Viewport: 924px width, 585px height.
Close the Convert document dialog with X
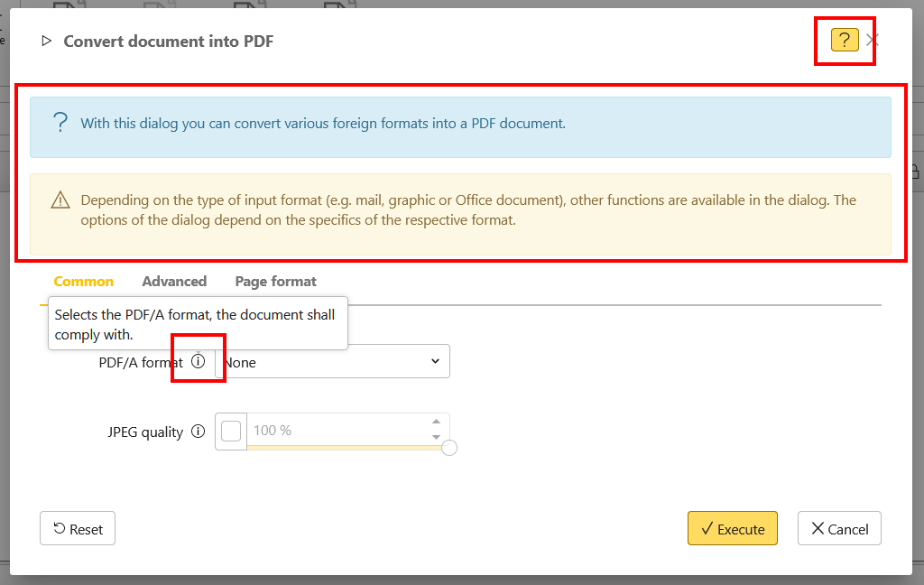tap(872, 40)
